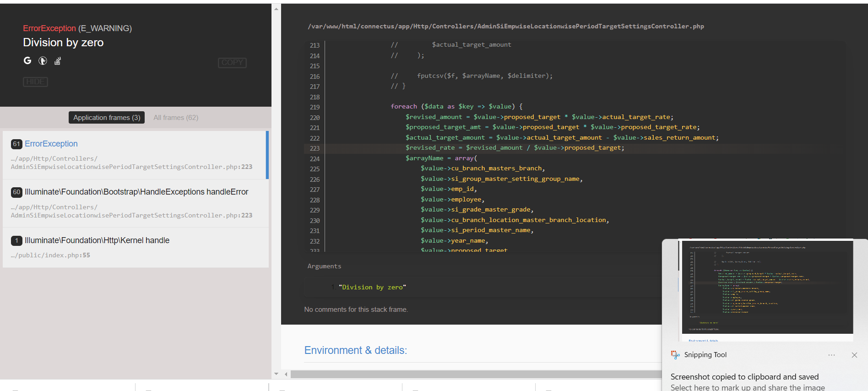The image size is (868, 391).
Task: Search the error on Stack Overflow icon
Action: (58, 60)
